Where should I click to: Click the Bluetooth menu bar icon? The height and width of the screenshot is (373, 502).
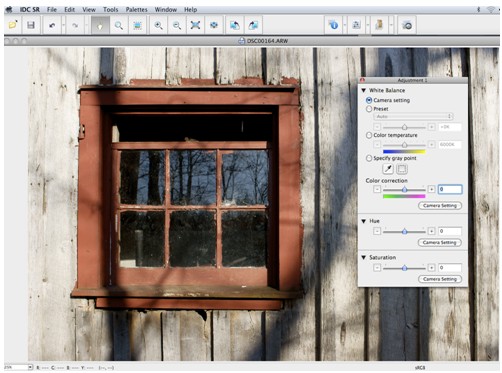click(x=479, y=10)
